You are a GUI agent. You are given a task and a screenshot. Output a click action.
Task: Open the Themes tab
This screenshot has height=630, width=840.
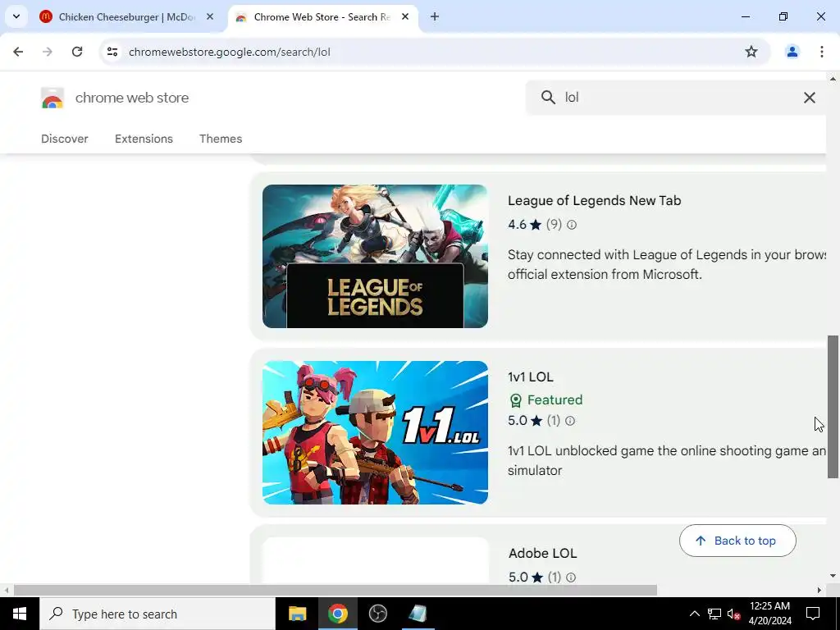pyautogui.click(x=221, y=139)
